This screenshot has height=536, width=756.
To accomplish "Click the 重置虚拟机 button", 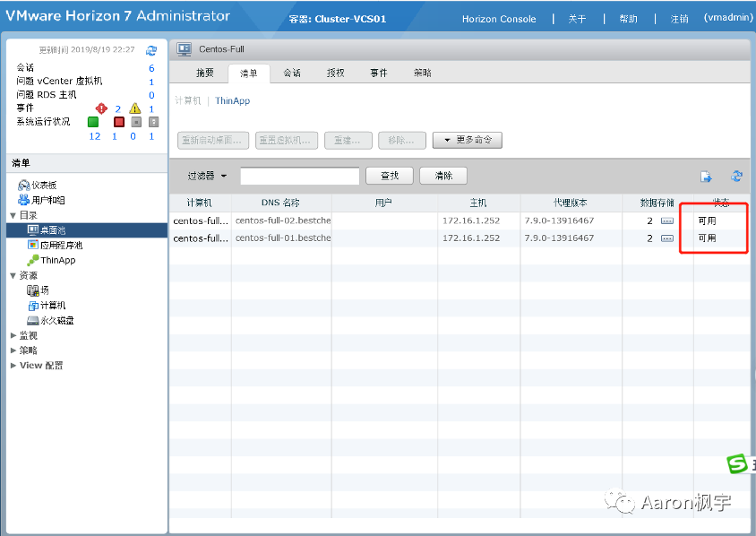I will coord(287,141).
